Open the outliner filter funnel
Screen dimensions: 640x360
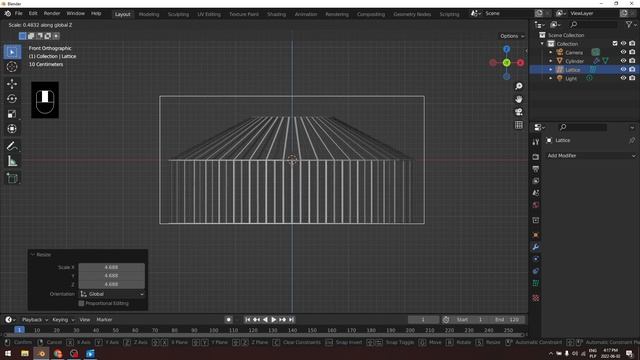pyautogui.click(x=629, y=25)
